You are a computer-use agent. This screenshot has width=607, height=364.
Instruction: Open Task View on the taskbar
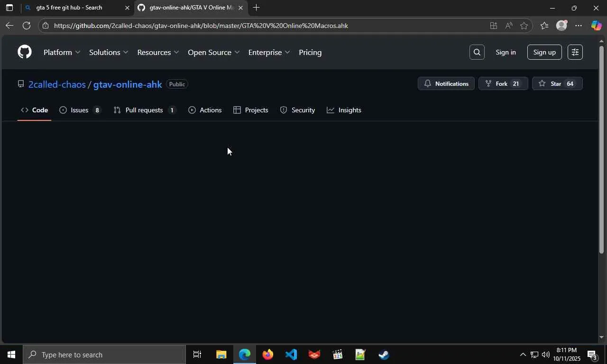[x=197, y=355]
